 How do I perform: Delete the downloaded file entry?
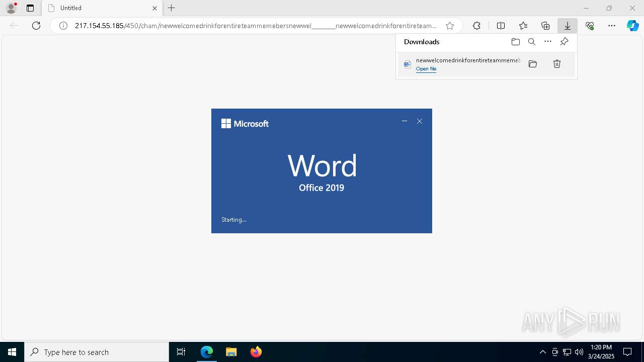click(x=557, y=64)
